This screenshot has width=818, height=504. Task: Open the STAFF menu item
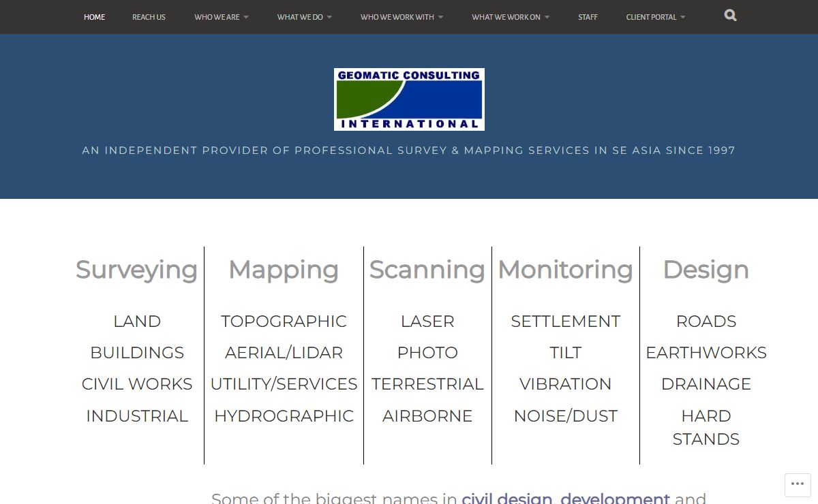[x=588, y=17]
